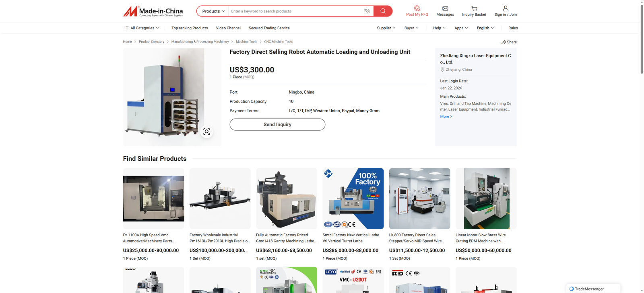Expand the Supplier dropdown menu
Image resolution: width=644 pixels, height=293 pixels.
386,28
